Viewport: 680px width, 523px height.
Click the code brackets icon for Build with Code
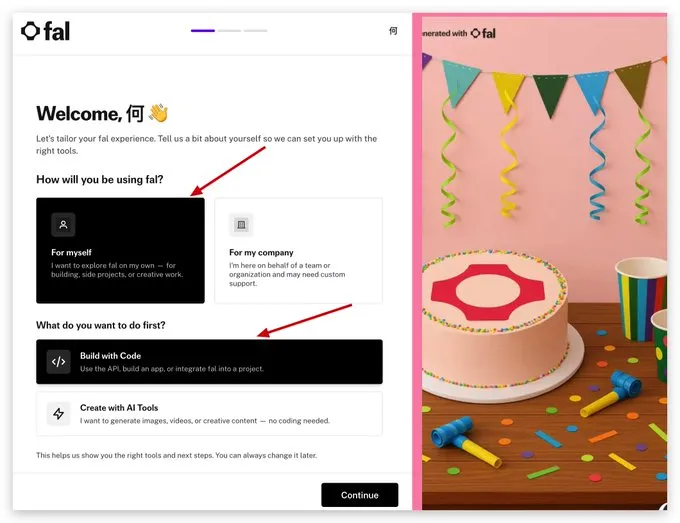[59, 362]
